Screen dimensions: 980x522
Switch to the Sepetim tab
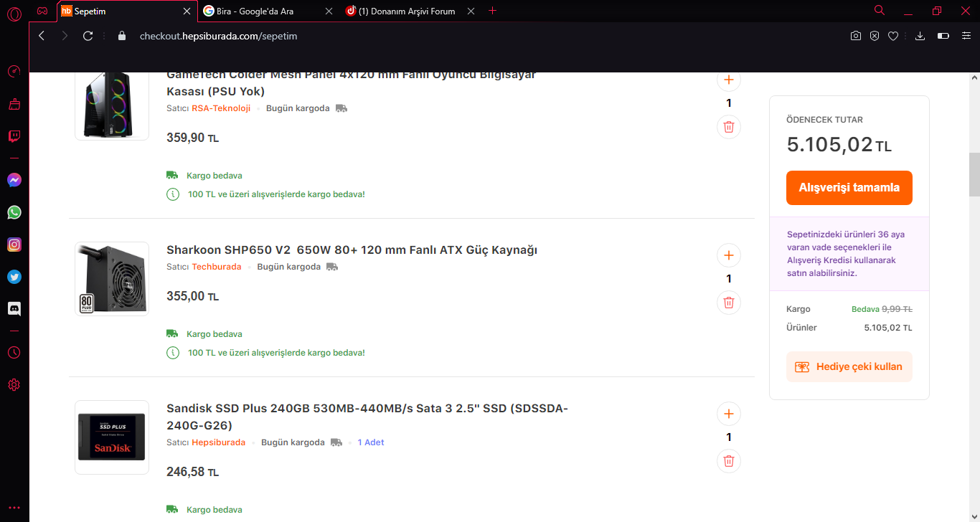pyautogui.click(x=126, y=11)
